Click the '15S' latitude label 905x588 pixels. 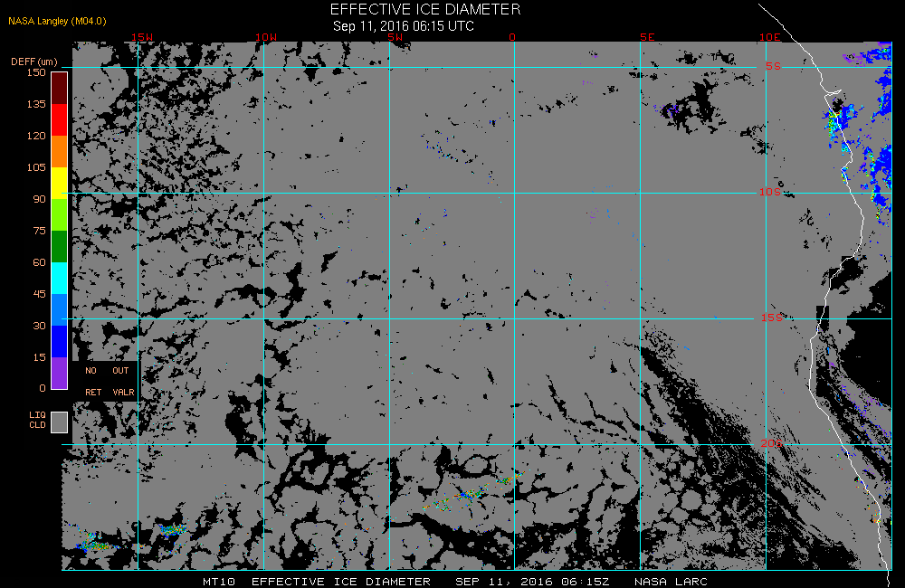tap(772, 318)
